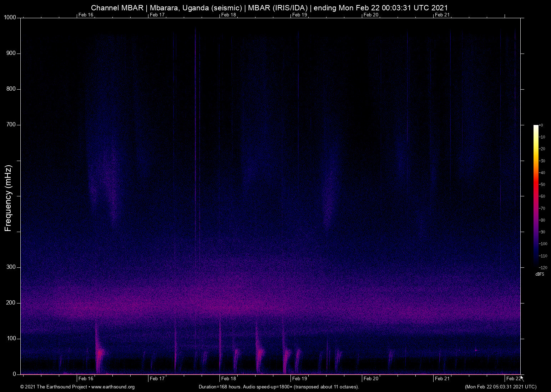Viewport: 551px width, 392px height.
Task: Click the Feb 21 marker on top axis
Action: tap(442, 15)
